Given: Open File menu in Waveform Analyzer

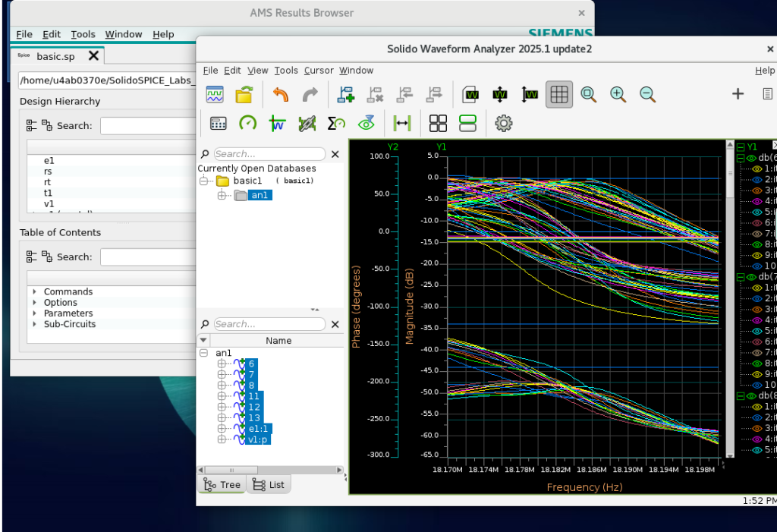Looking at the screenshot, I should tap(210, 71).
